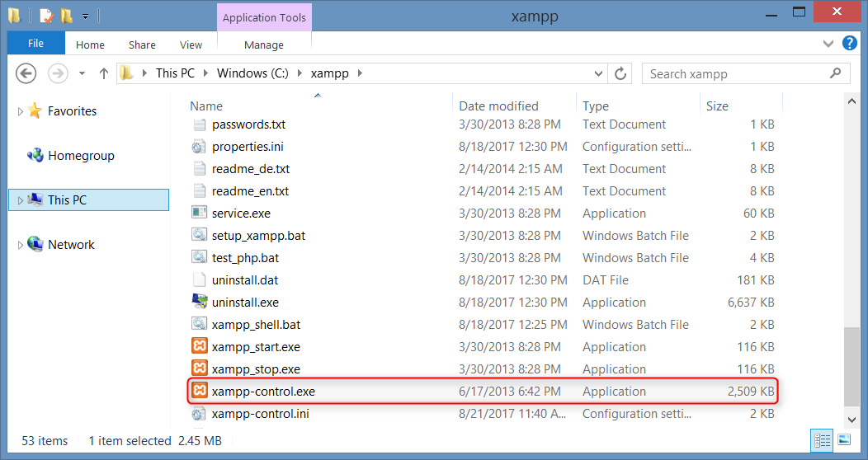Screen dimensions: 868x460
Task: Refresh the xampp folder view
Action: coord(620,73)
